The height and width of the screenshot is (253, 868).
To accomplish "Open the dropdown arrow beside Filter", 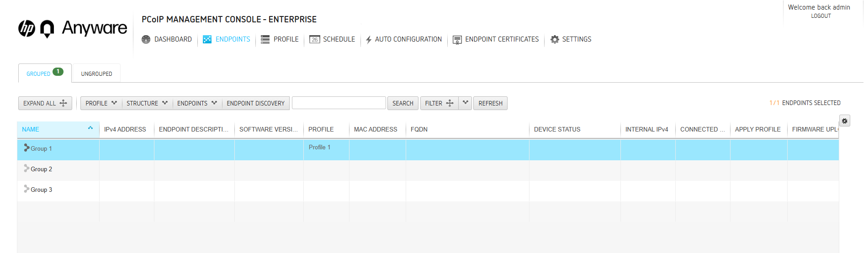I will [x=465, y=103].
